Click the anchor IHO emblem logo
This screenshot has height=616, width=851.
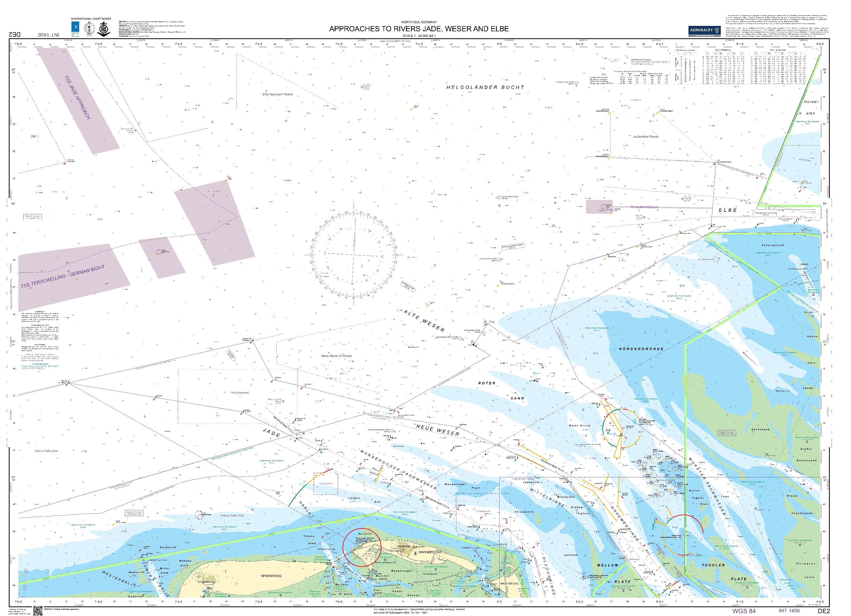104,29
